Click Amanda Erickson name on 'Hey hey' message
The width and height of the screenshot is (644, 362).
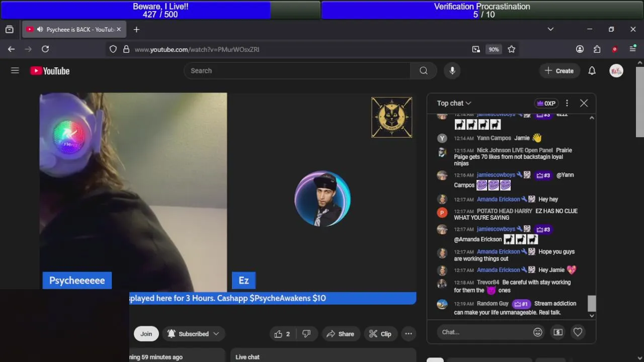click(x=498, y=200)
